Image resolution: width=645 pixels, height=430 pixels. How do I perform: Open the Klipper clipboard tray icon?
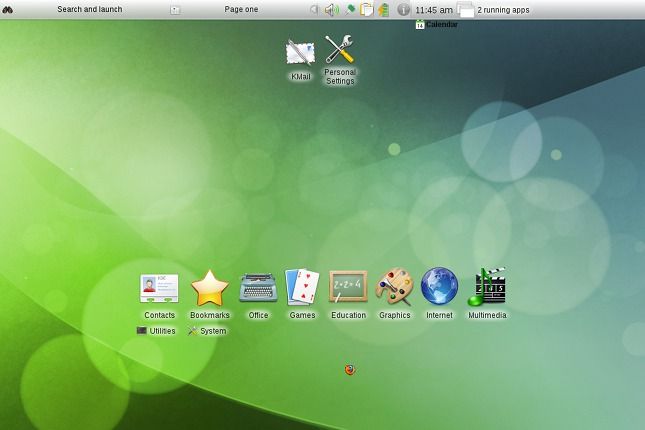pyautogui.click(x=366, y=9)
